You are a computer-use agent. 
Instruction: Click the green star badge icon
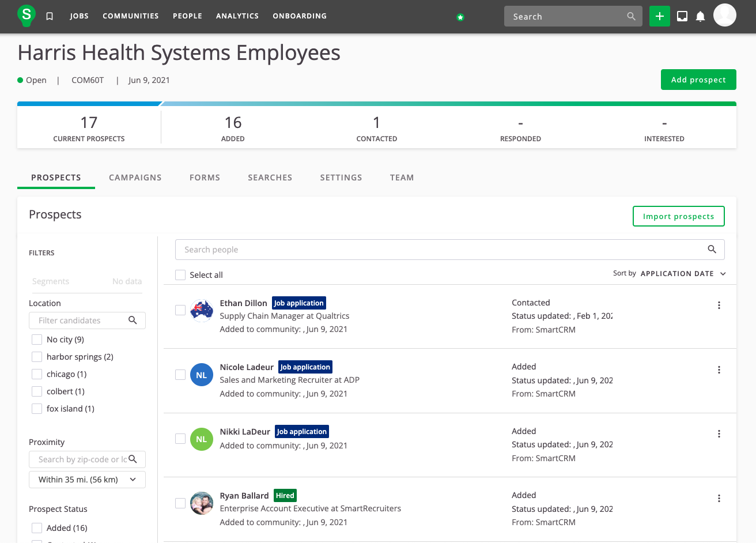point(460,17)
